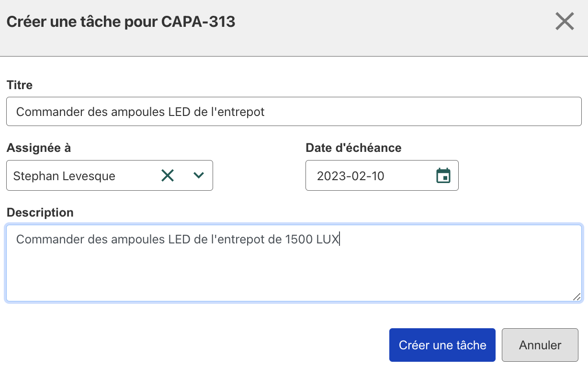This screenshot has width=588, height=368.
Task: Clear the Stephan Levesque assignee selection
Action: tap(168, 175)
